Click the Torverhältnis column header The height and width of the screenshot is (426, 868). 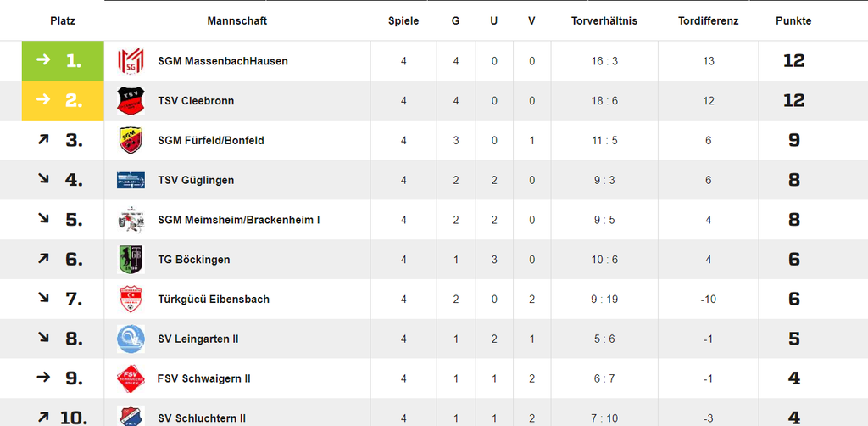coord(604,21)
